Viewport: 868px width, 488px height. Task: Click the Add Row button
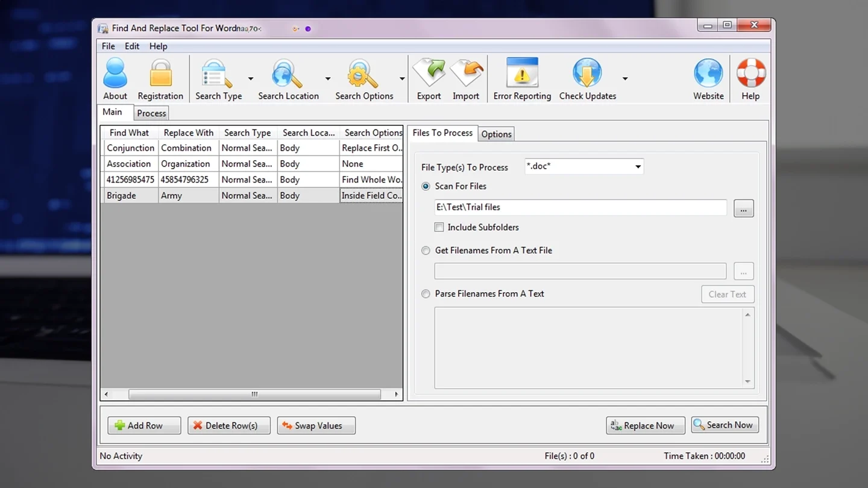(x=144, y=425)
